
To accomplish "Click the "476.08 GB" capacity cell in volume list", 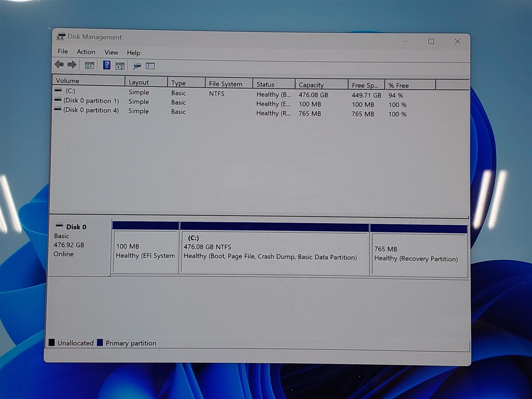I will [x=313, y=95].
